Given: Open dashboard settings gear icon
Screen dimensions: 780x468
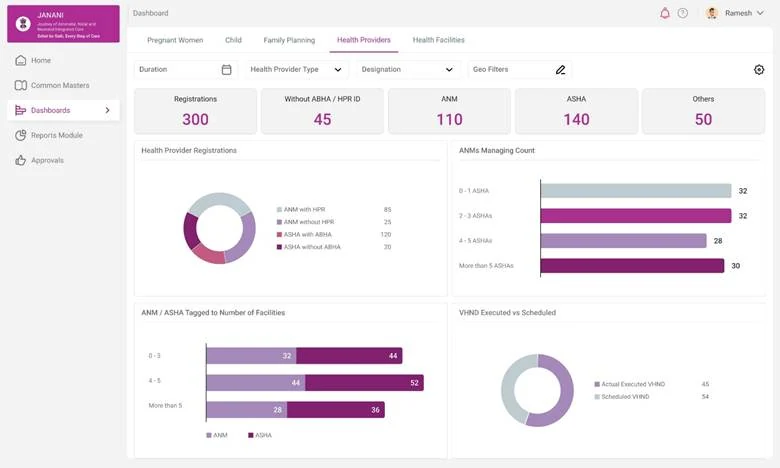Looking at the screenshot, I should (x=759, y=70).
